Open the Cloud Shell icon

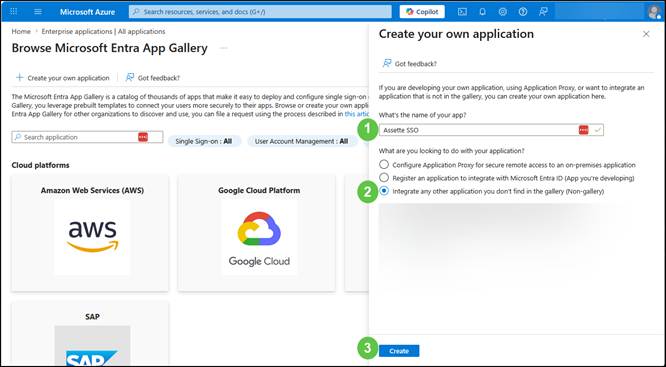(x=462, y=12)
